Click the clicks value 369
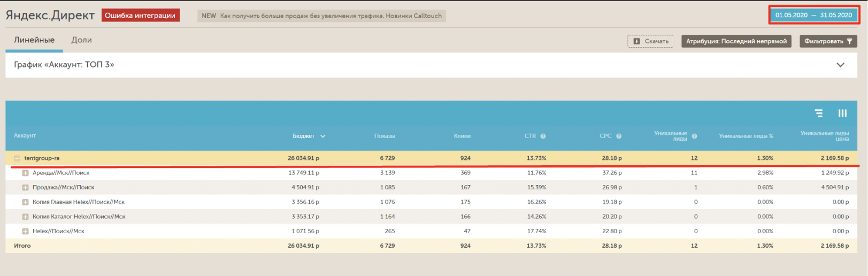Viewport: 868px width, 276px height. 465,173
